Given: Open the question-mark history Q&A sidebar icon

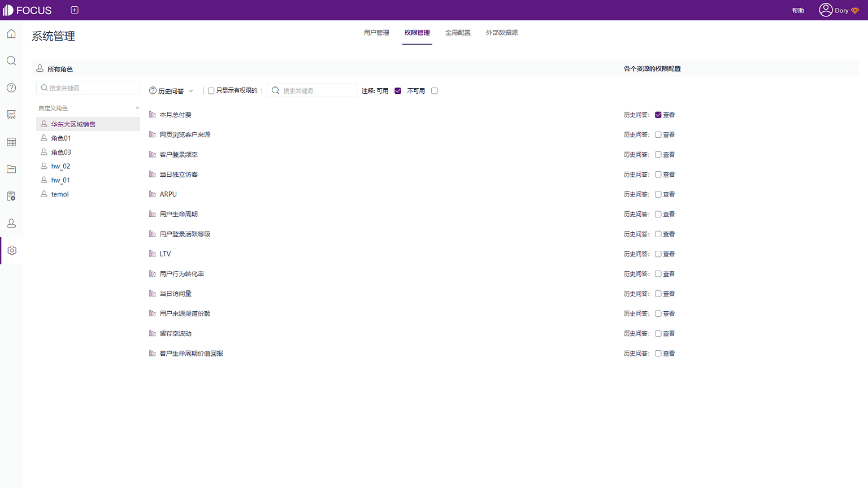Looking at the screenshot, I should coord(11,88).
